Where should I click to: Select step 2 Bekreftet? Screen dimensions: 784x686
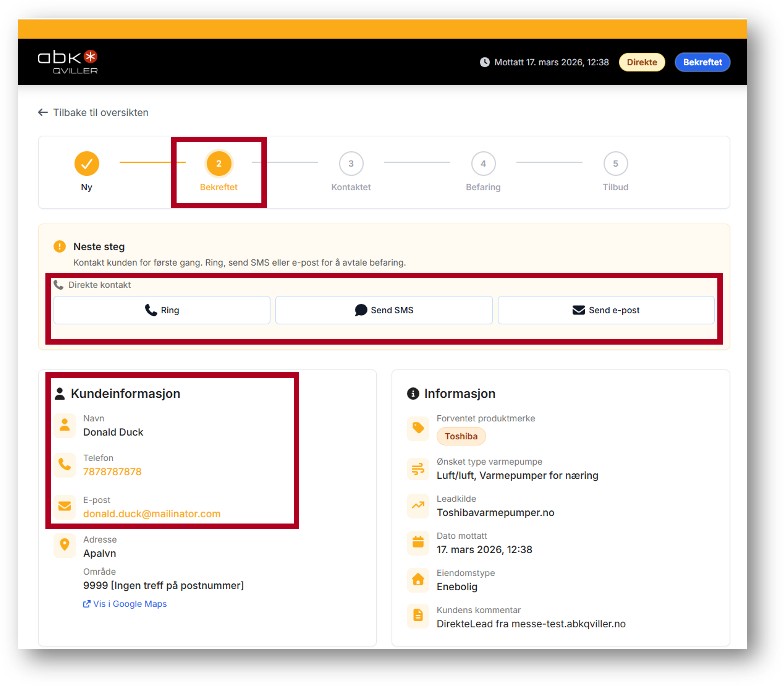click(219, 164)
